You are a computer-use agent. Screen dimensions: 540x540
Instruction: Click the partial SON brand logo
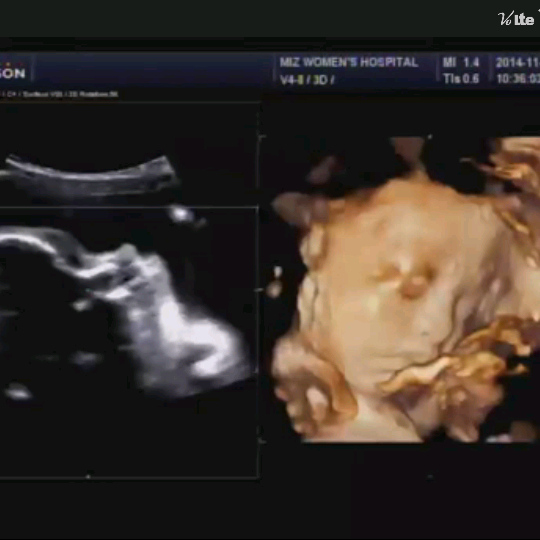tap(12, 72)
